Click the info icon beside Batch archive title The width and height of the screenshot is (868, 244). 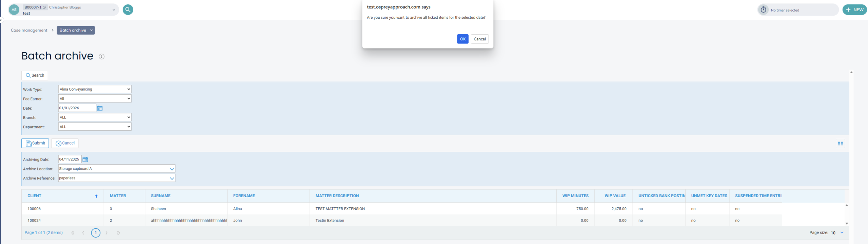pos(101,57)
